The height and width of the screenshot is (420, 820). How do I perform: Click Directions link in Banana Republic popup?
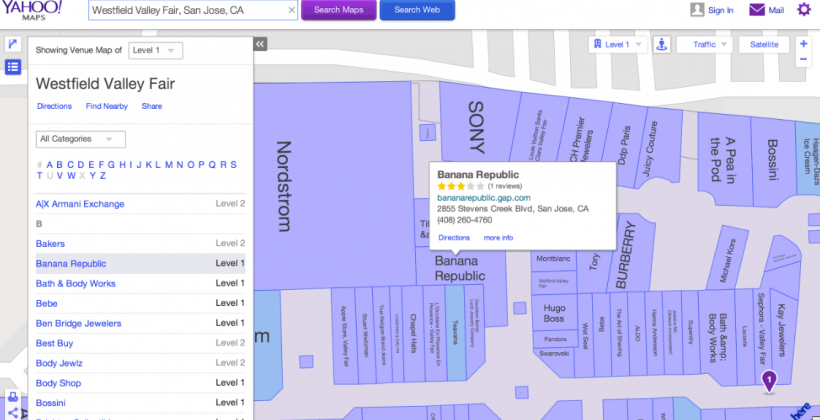click(454, 237)
